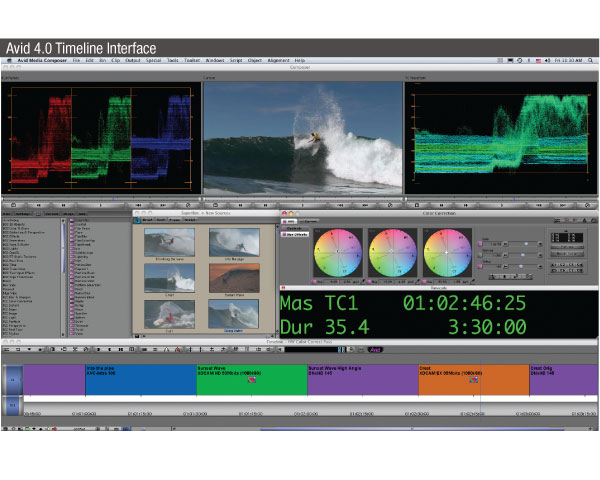The height and width of the screenshot is (480, 600).
Task: Toggle the Setup slider enable button
Action: tap(480, 266)
